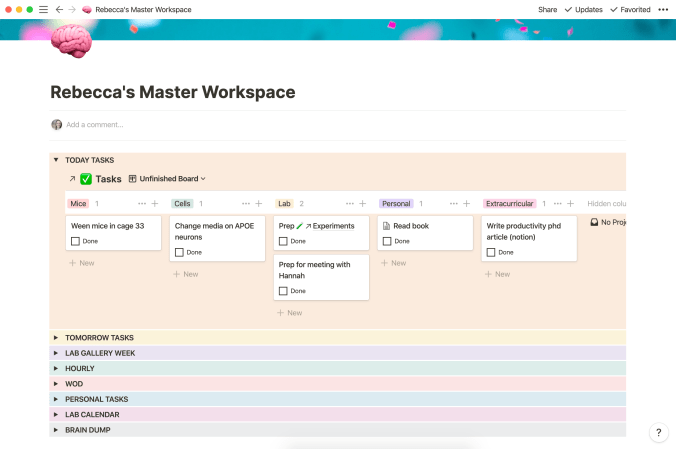676x449 pixels.
Task: Open the three-dot page options menu
Action: pyautogui.click(x=662, y=9)
